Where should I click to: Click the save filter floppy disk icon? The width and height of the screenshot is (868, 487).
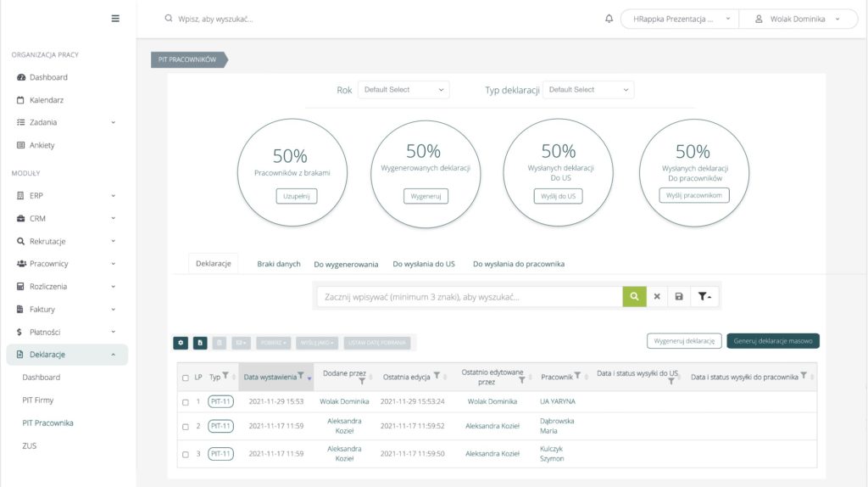click(x=678, y=296)
